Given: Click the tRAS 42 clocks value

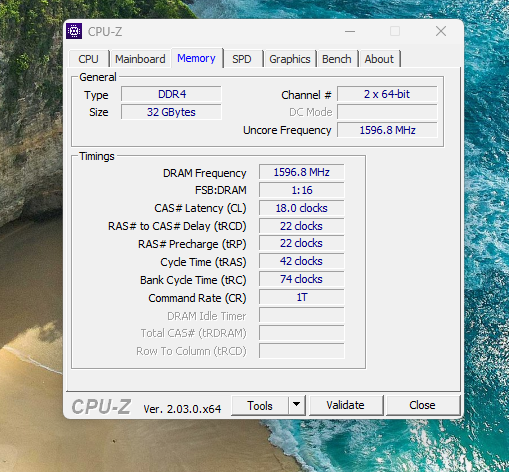Looking at the screenshot, I should [x=302, y=261].
